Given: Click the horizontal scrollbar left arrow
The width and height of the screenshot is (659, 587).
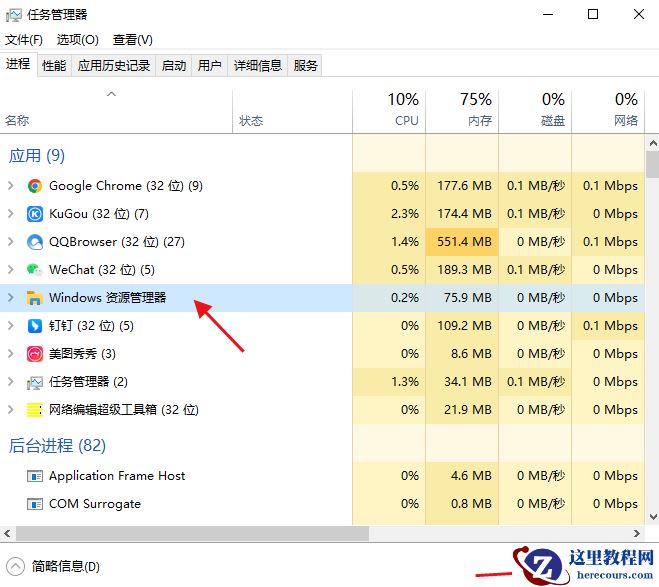Looking at the screenshot, I should [x=7, y=534].
